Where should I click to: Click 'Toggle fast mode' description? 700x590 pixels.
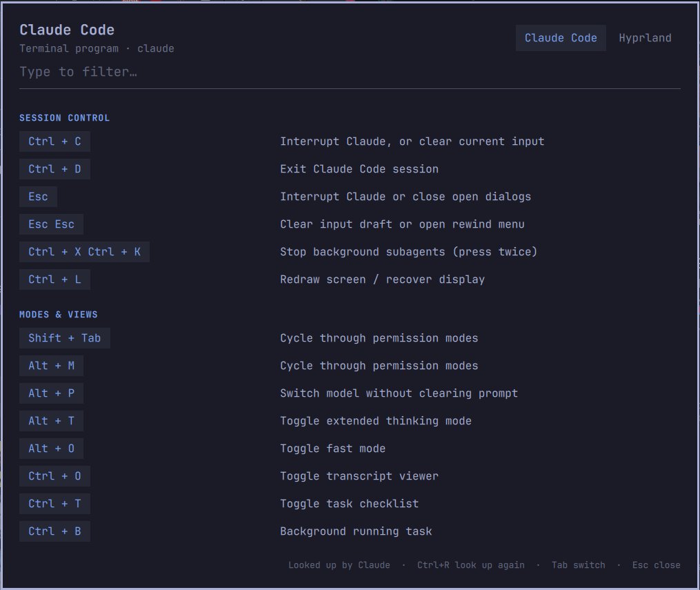(x=332, y=449)
